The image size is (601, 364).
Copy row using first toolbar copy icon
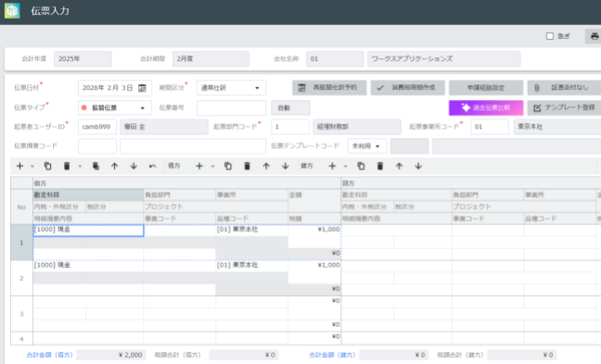47,166
